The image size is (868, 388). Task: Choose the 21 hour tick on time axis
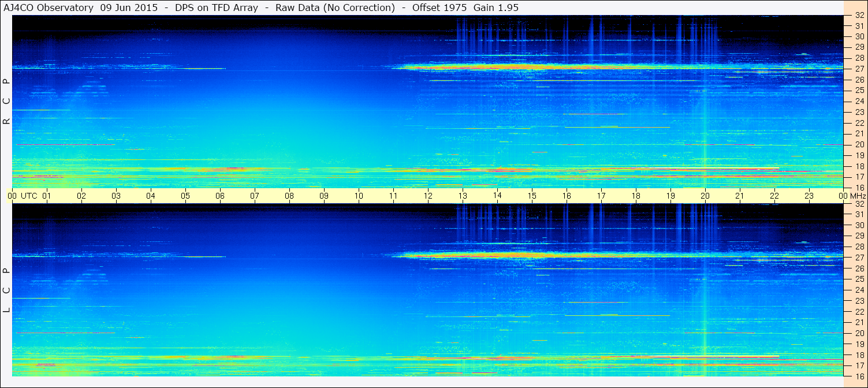tap(740, 196)
